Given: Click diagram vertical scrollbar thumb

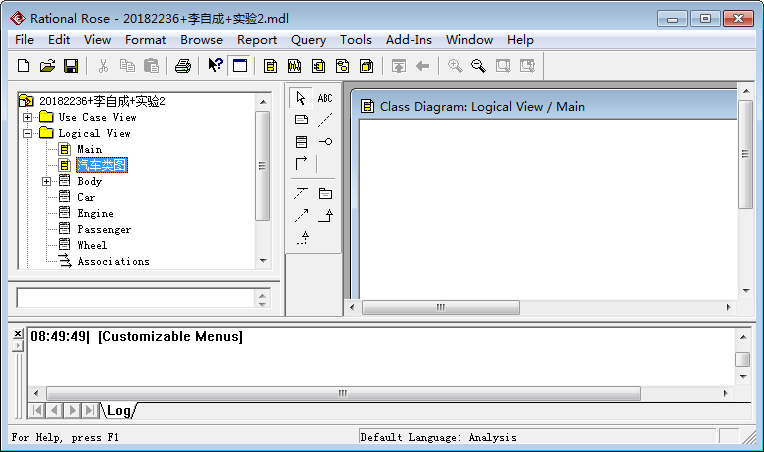Looking at the screenshot, I should (745, 154).
